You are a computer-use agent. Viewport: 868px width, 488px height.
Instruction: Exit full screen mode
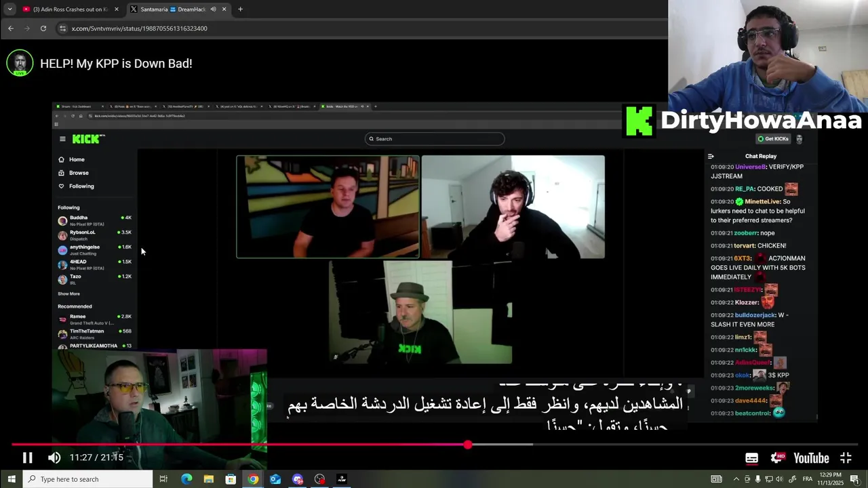pos(846,458)
